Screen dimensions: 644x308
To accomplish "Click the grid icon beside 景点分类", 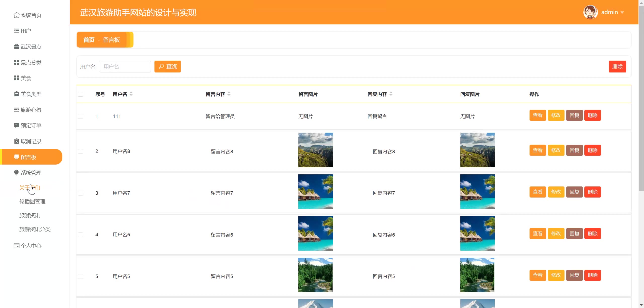I will point(16,62).
